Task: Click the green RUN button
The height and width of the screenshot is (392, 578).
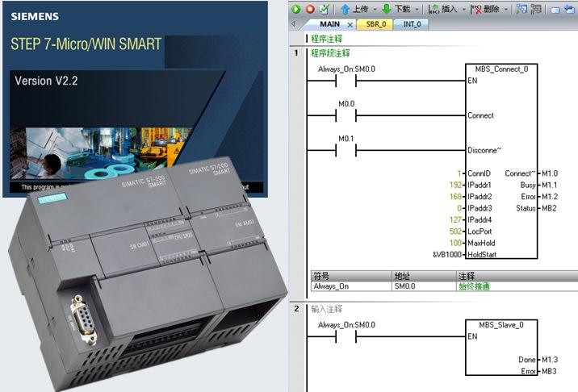Action: pos(295,9)
